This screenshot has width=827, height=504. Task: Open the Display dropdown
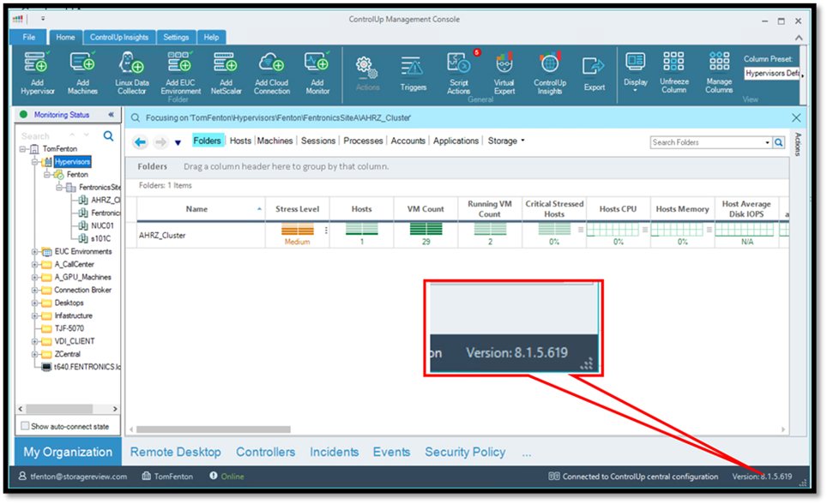click(635, 72)
